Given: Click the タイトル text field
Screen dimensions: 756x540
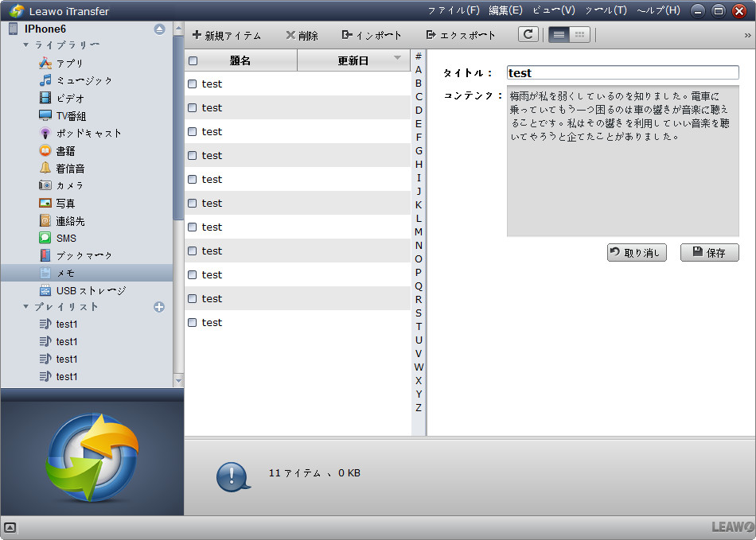Looking at the screenshot, I should [622, 72].
